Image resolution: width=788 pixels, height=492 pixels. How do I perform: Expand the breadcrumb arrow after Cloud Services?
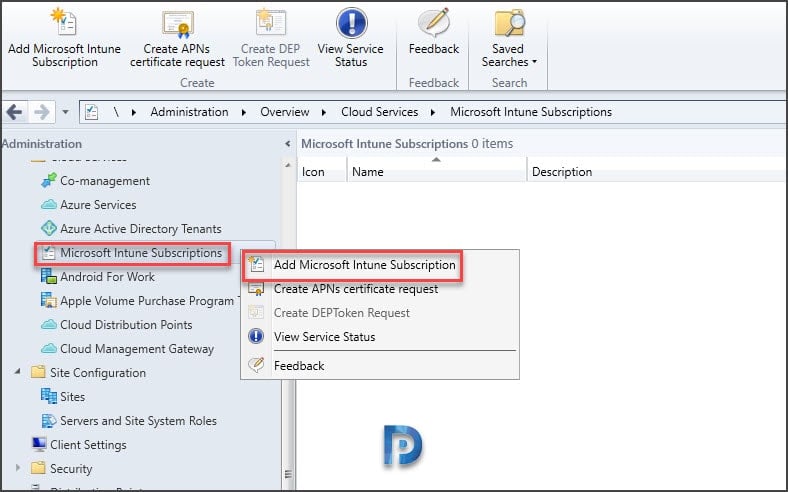tap(433, 112)
